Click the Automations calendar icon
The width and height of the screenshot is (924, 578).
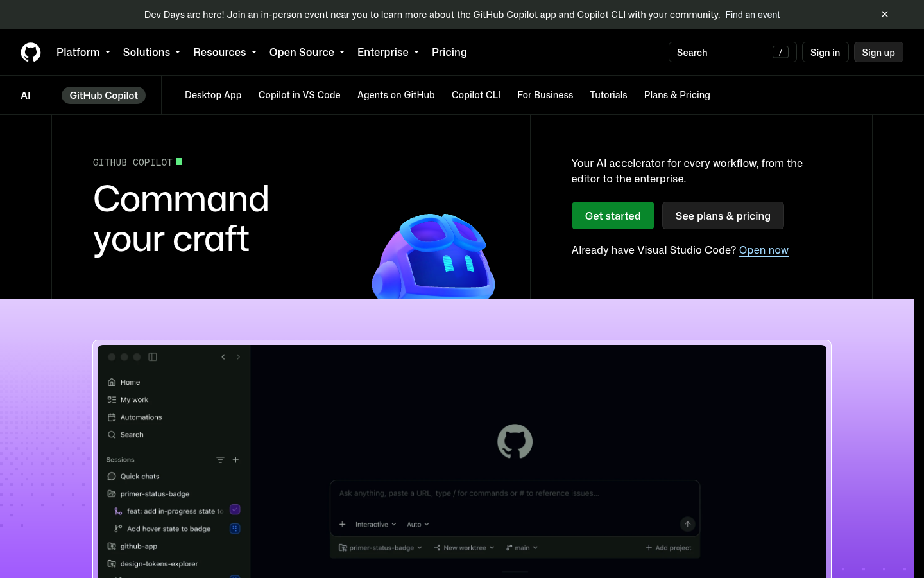(x=112, y=417)
